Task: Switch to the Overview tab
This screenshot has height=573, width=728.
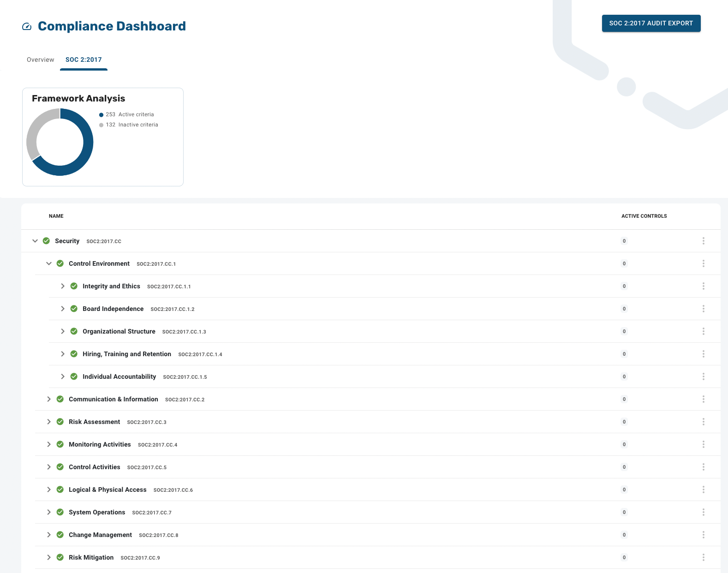Action: (x=41, y=60)
